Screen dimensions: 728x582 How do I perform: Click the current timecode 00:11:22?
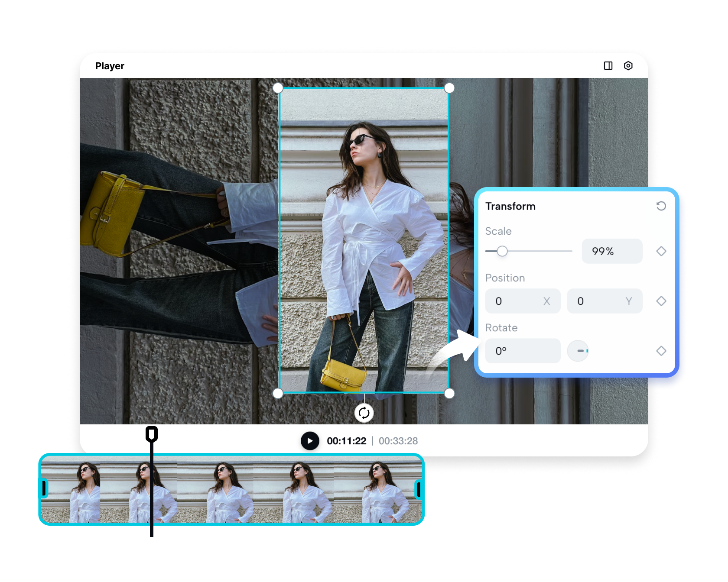coord(347,441)
